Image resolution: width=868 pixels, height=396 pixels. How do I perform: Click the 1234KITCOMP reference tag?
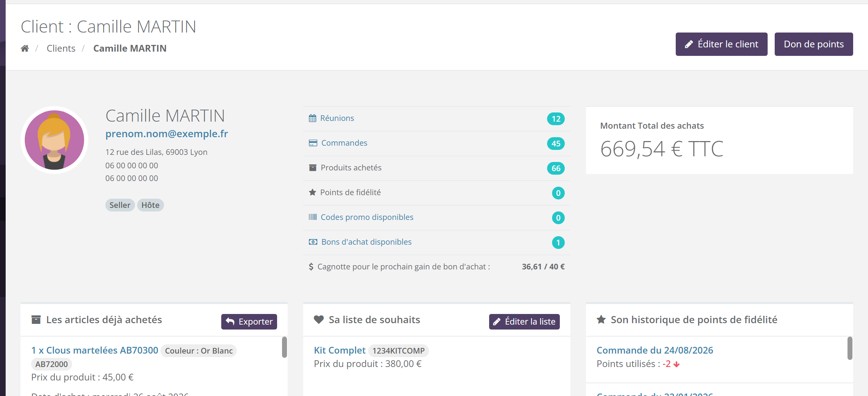click(398, 351)
